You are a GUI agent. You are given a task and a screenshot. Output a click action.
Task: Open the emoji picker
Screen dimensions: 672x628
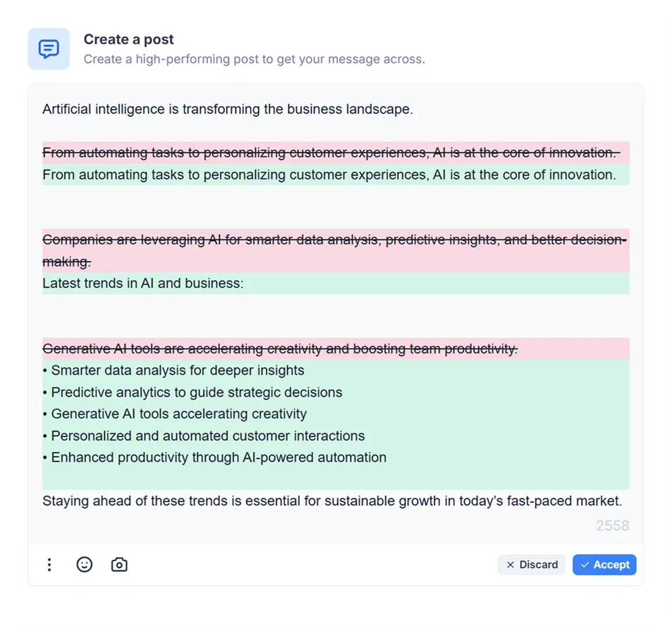pos(84,565)
